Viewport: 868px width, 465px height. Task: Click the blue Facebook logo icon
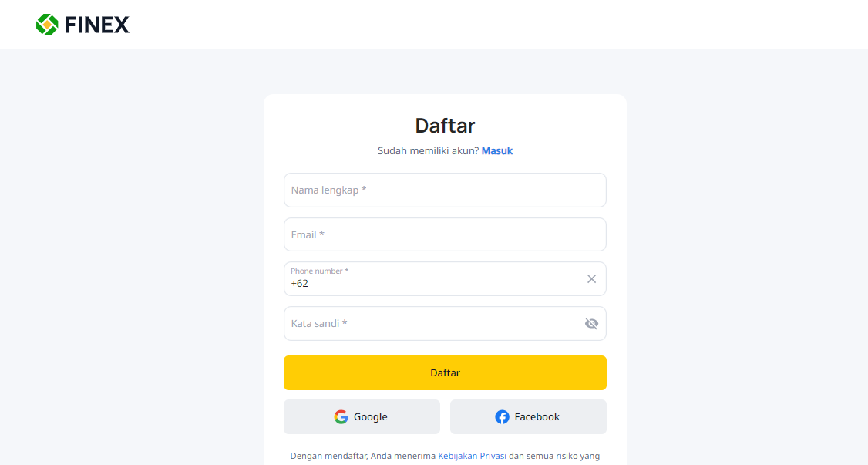point(502,417)
